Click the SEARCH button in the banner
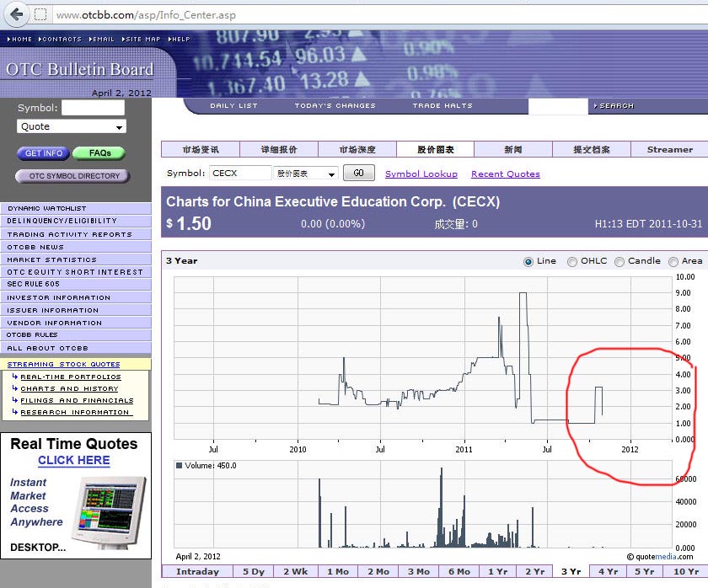 (x=614, y=106)
